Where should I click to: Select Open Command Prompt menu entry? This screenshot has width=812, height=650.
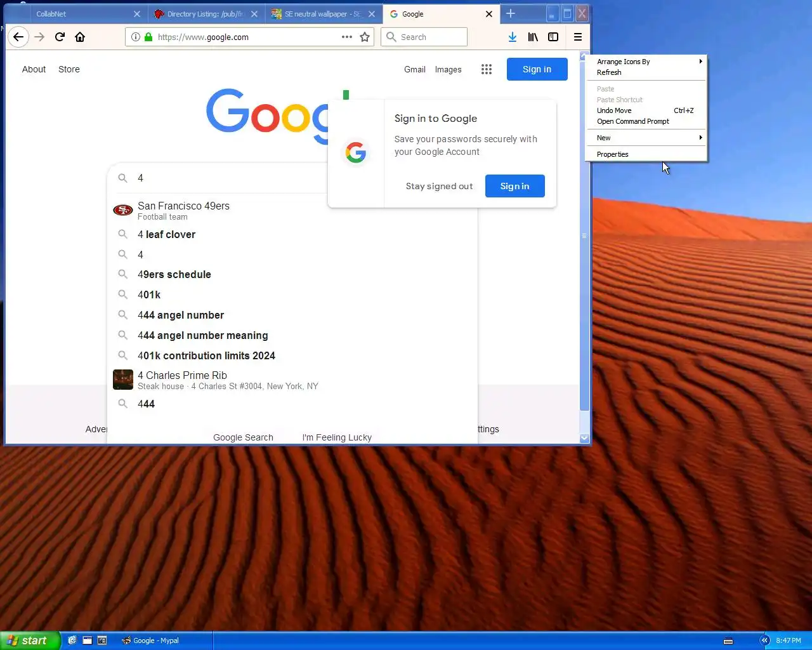pos(646,121)
